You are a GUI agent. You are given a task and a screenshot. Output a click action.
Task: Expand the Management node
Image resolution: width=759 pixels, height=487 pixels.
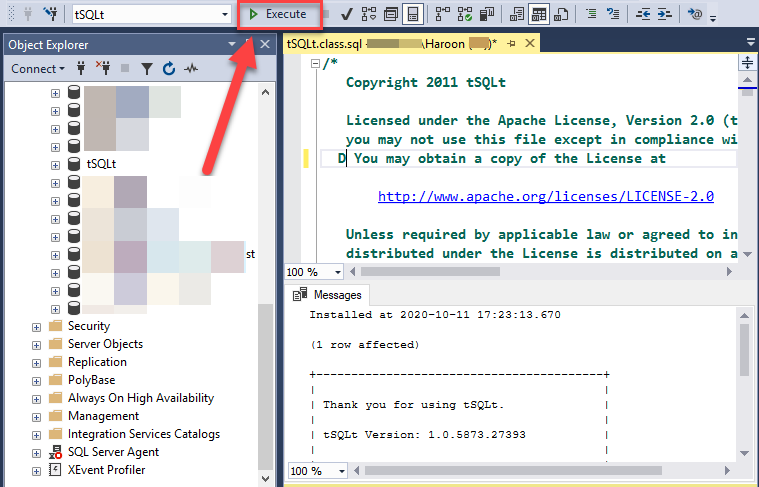point(36,417)
